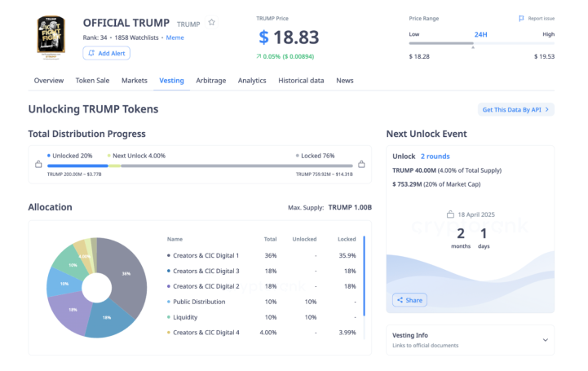Click the Report issue flag icon
588x371 pixels.
[521, 19]
